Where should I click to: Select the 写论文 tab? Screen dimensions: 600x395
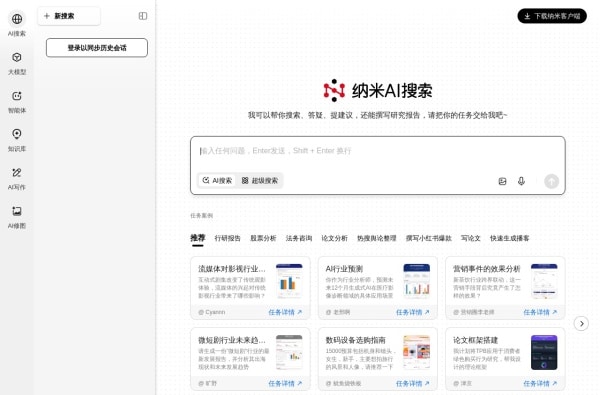coord(471,238)
